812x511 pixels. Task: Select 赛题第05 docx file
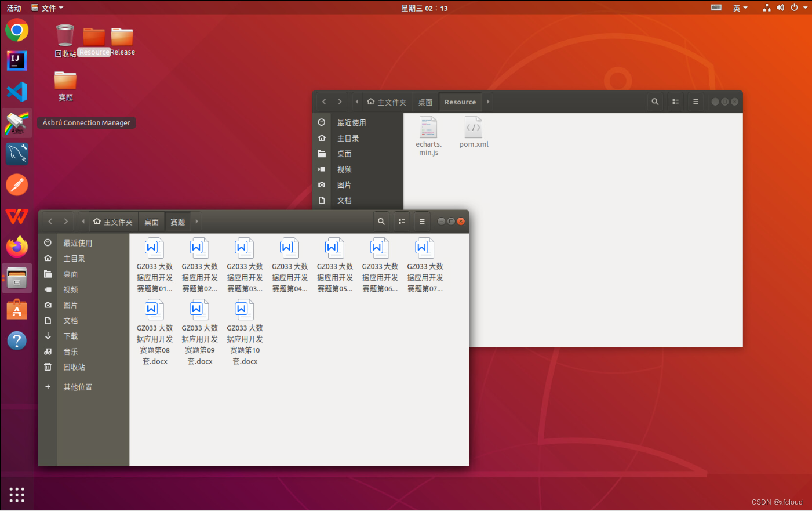tap(335, 265)
